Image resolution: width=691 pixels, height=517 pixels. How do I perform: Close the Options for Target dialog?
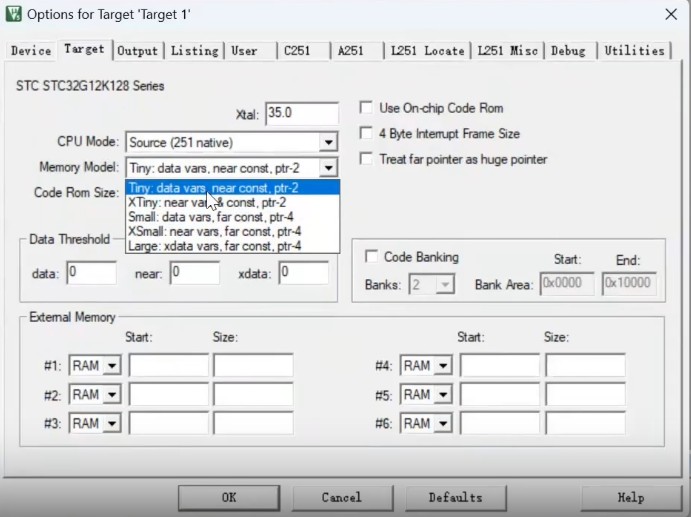[668, 14]
